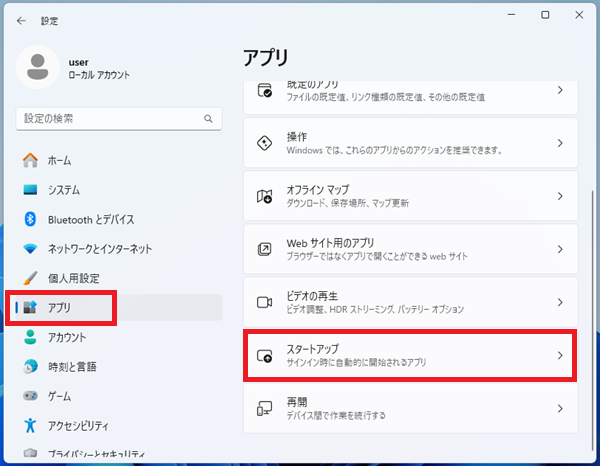Screen dimensions: 600x466
Task: Click the 既定のアプリ row icon
Action: [264, 90]
